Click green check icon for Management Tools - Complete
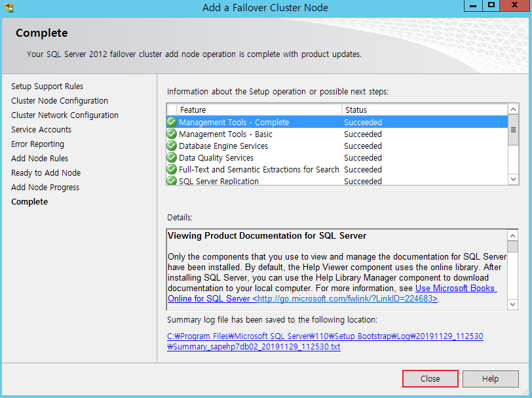The width and height of the screenshot is (532, 398). coord(172,122)
